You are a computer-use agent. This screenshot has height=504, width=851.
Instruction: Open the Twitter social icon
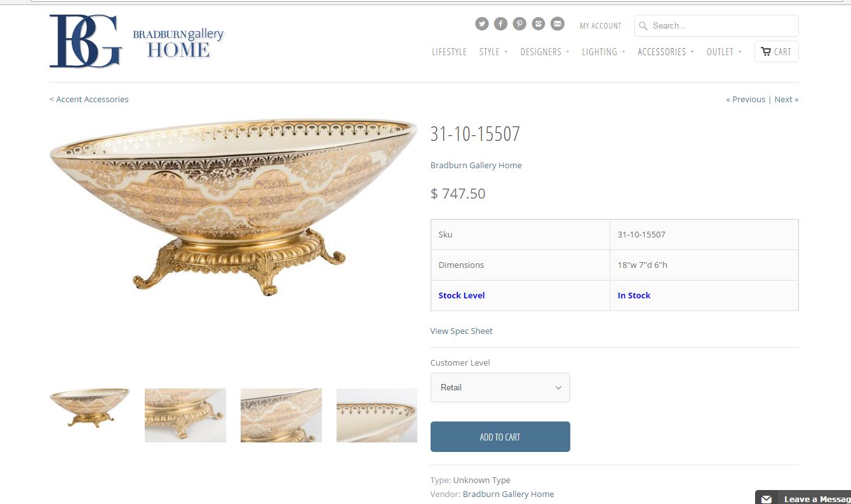pos(482,24)
